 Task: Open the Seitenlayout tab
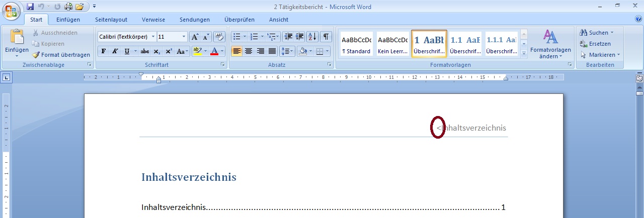111,20
